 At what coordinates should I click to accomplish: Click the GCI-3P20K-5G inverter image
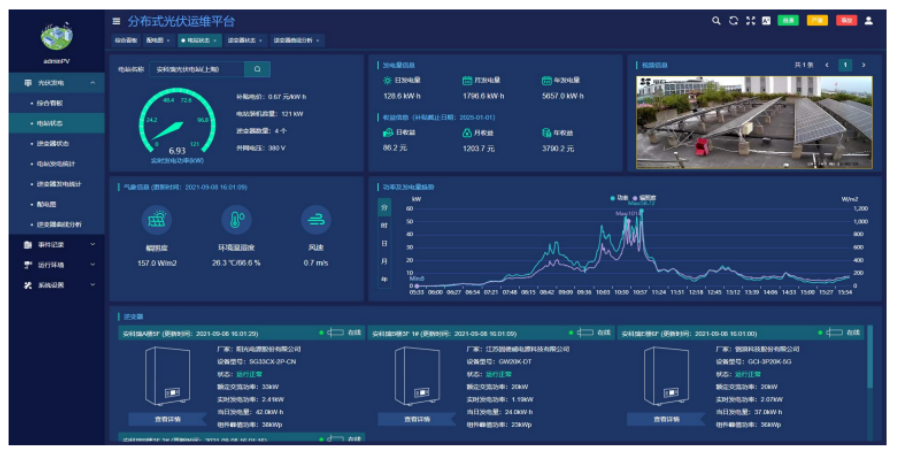[666, 375]
